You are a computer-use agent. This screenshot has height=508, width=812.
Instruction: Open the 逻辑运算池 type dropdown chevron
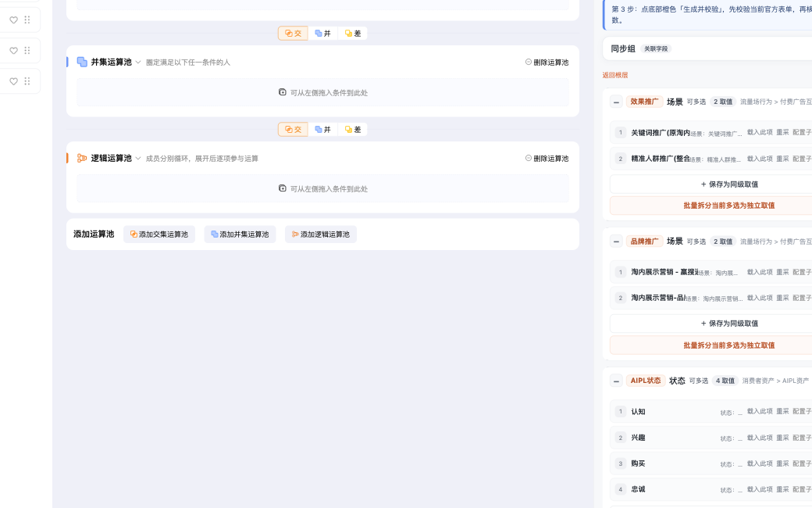pyautogui.click(x=138, y=159)
